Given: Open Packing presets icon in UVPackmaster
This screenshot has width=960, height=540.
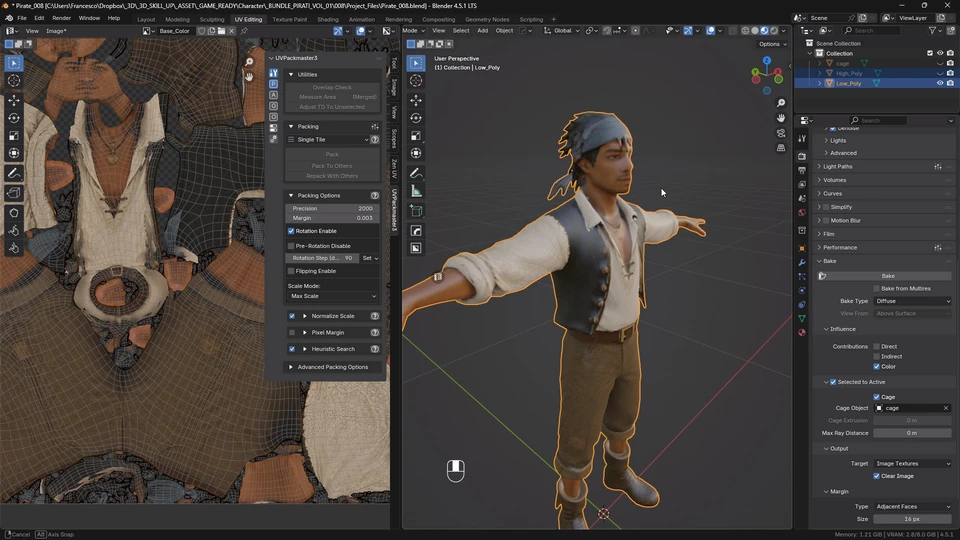Looking at the screenshot, I should point(375,126).
